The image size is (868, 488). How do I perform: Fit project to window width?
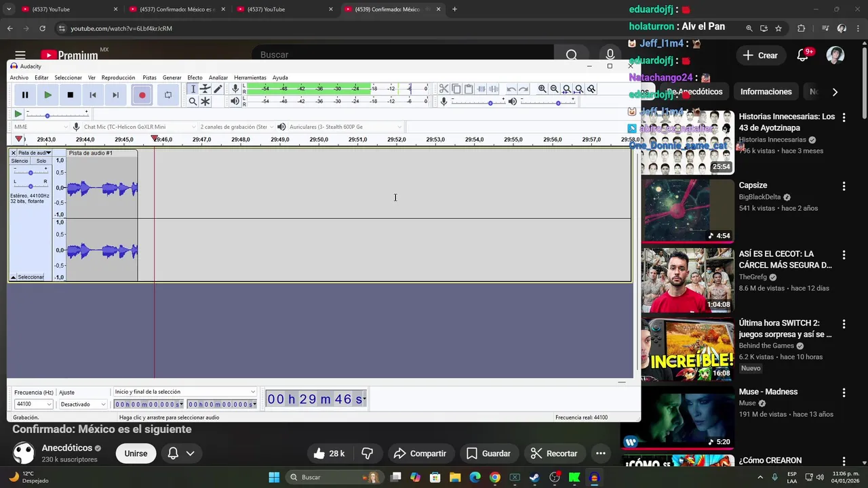[x=579, y=89]
